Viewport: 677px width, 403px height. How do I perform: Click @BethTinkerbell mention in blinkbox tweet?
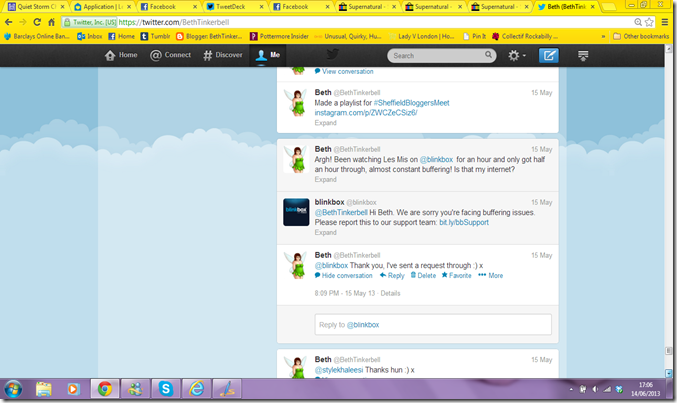tap(341, 213)
